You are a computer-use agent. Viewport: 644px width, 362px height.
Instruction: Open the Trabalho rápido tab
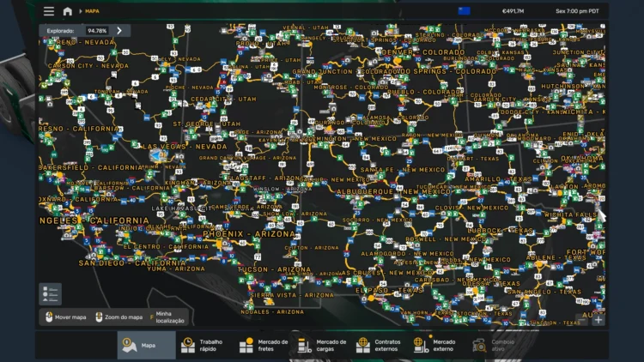click(x=204, y=345)
